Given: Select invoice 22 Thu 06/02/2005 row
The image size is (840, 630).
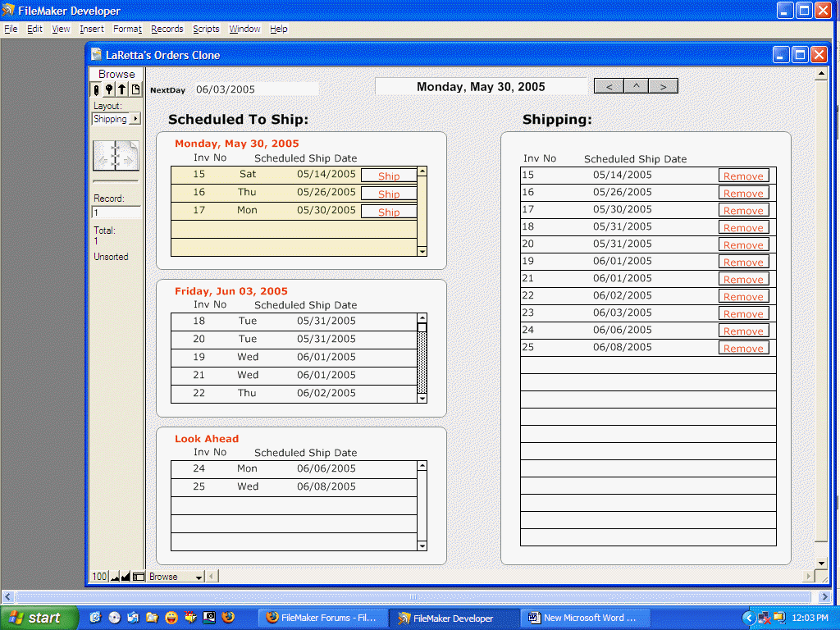Looking at the screenshot, I should [x=294, y=393].
